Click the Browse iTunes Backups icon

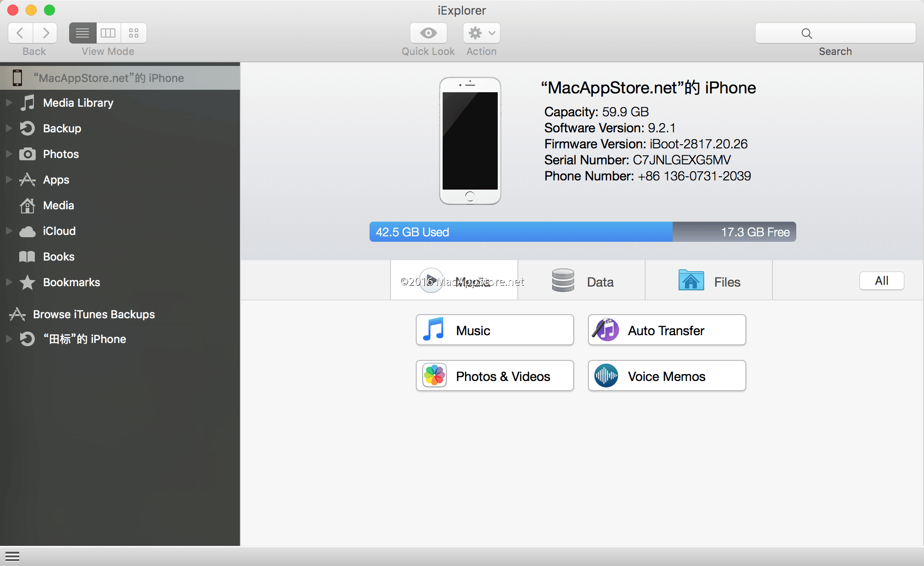pos(17,314)
